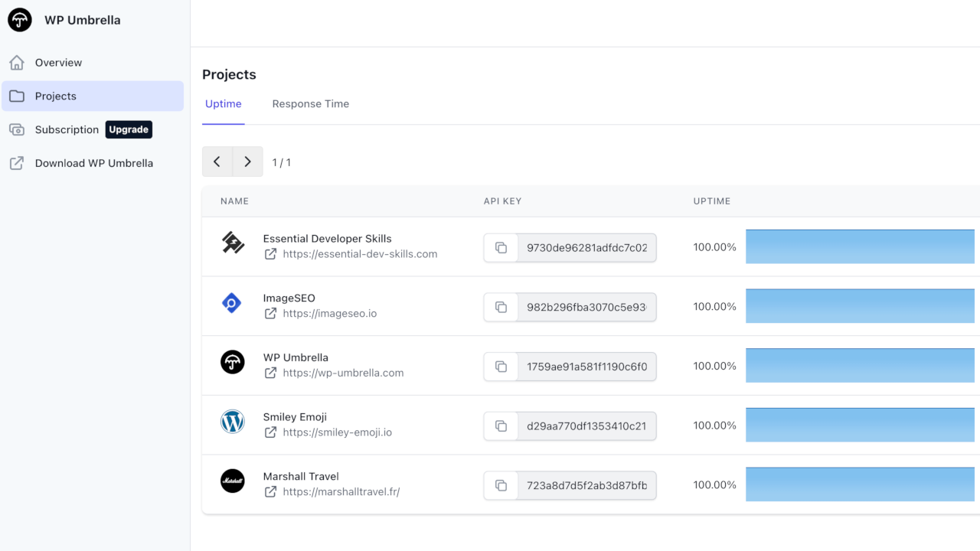The image size is (980, 551).
Task: Click the WP Umbrella API key field
Action: click(586, 367)
